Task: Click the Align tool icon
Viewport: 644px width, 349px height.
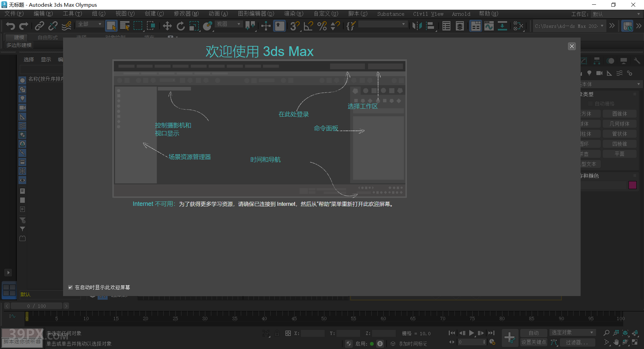Action: point(430,26)
